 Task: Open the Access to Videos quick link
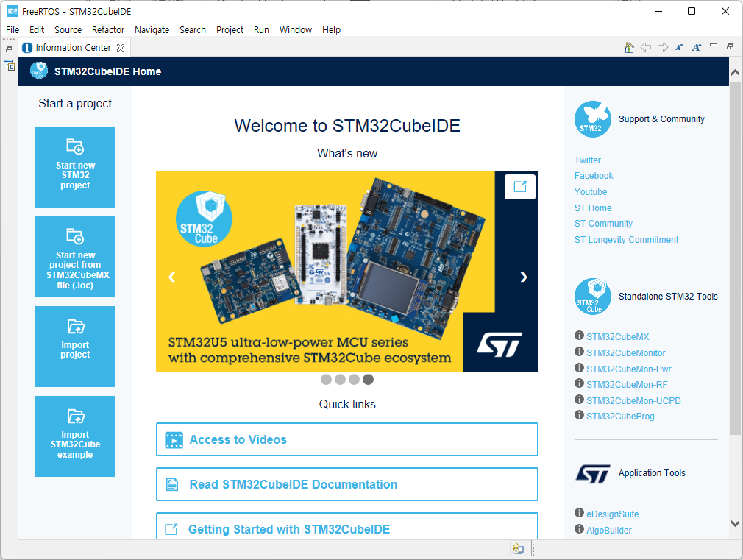tap(347, 439)
